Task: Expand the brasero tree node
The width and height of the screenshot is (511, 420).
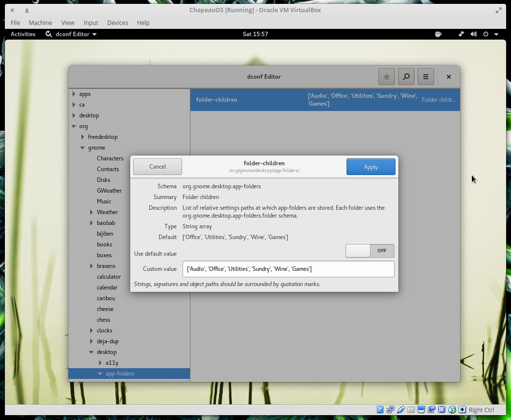Action: click(x=92, y=265)
